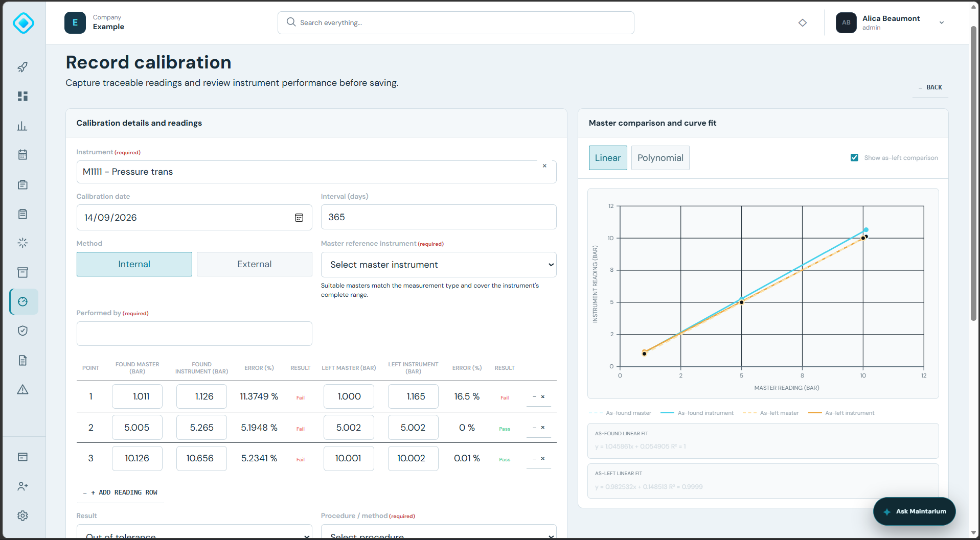Viewport: 980px width, 540px height.
Task: Click the As-left instrument legend entry
Action: point(841,413)
